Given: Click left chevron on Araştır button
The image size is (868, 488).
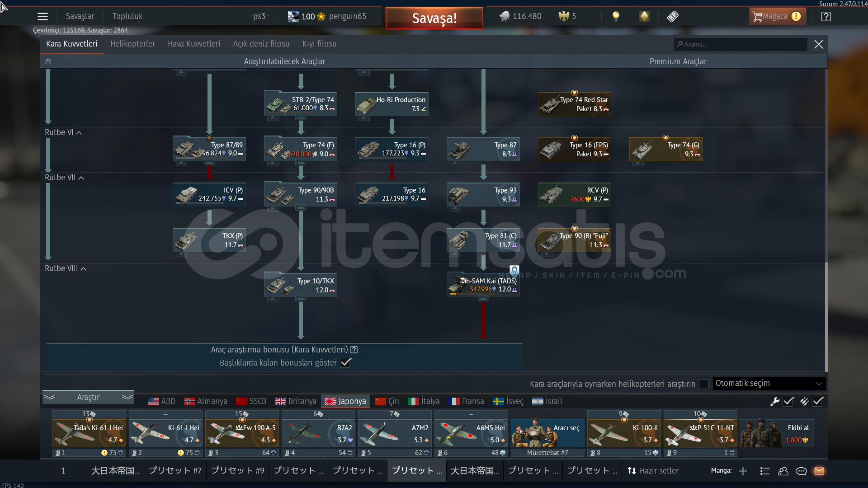Looking at the screenshot, I should pos(50,397).
